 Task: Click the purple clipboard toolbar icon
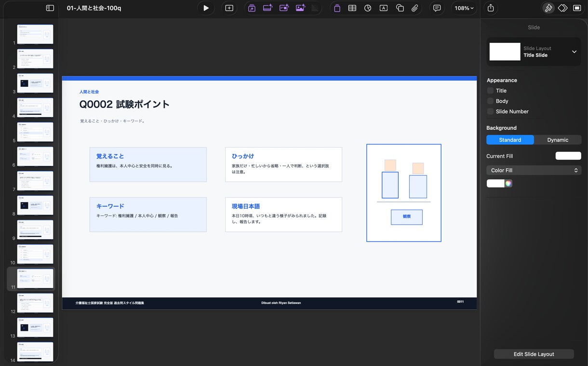[337, 8]
